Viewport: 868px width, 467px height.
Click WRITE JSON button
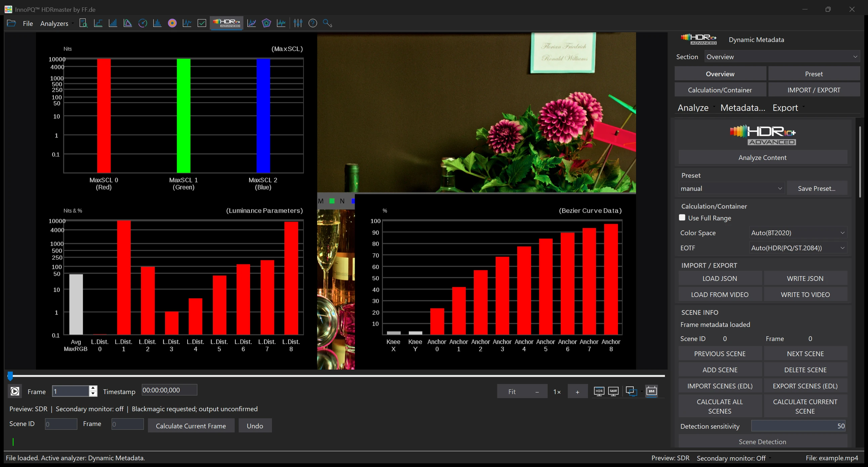805,279
